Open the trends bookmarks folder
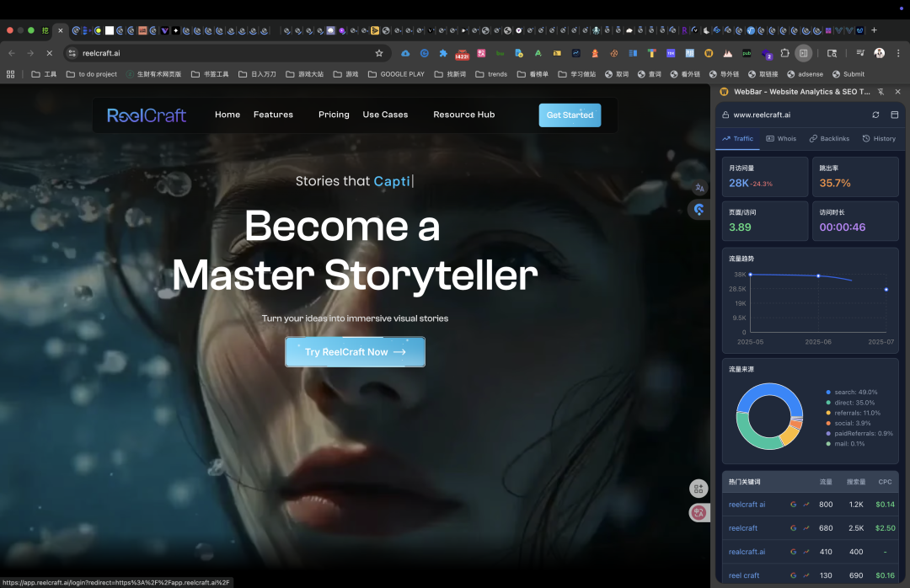This screenshot has height=588, width=910. click(x=491, y=74)
